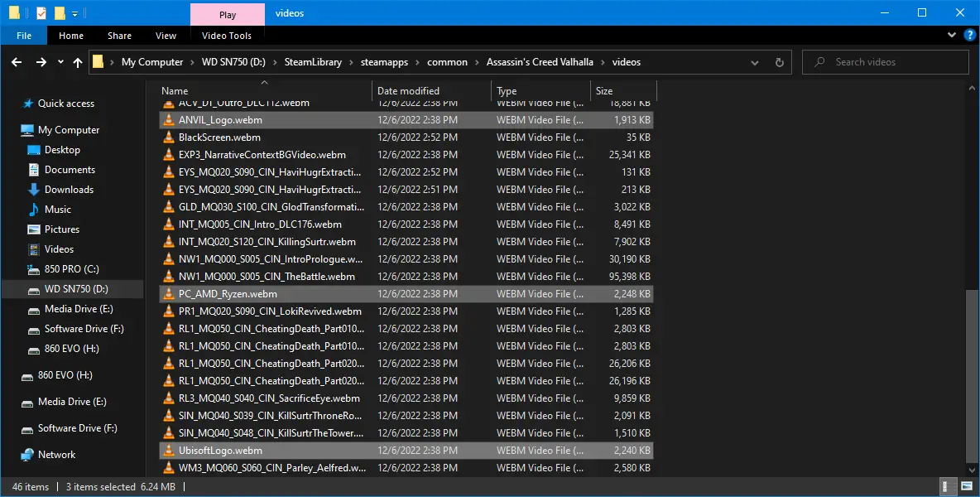
Task: Expand arrow after common in breadcrumb
Action: point(477,62)
